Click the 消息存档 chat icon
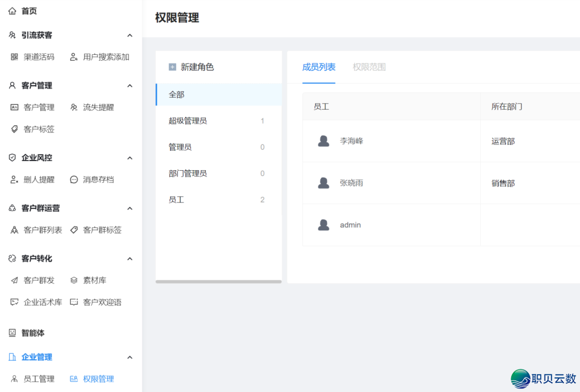This screenshot has width=580, height=392. [73, 179]
